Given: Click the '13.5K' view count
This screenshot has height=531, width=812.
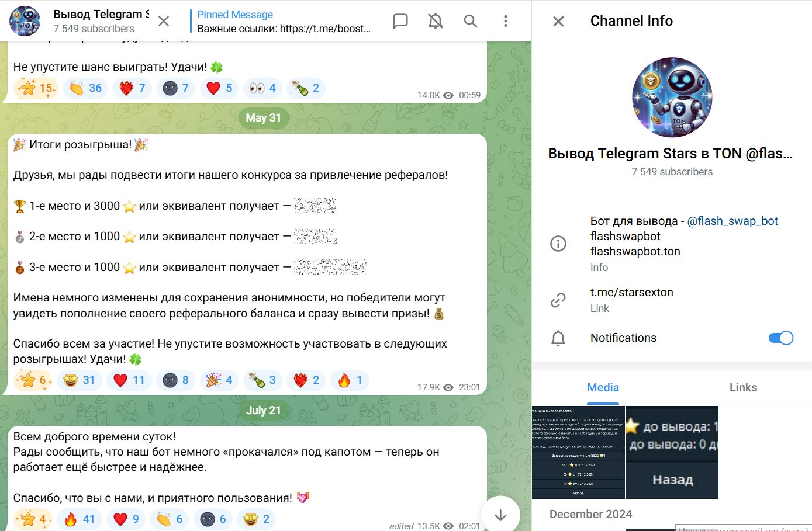Looking at the screenshot, I should (429, 526).
